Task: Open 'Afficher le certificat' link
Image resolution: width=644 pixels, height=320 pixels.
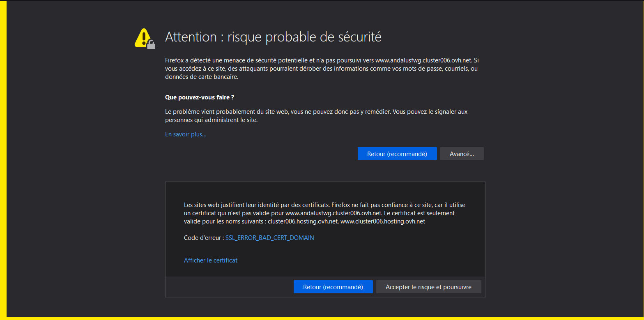Action: point(210,260)
